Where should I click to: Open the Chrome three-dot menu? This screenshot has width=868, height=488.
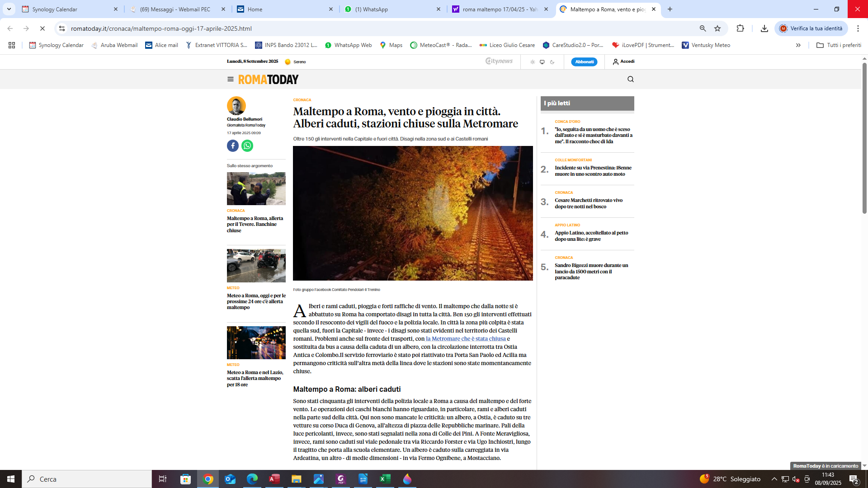click(859, 28)
